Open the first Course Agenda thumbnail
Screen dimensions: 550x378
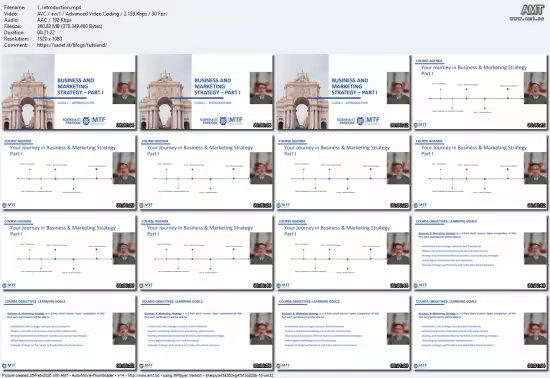click(x=480, y=92)
